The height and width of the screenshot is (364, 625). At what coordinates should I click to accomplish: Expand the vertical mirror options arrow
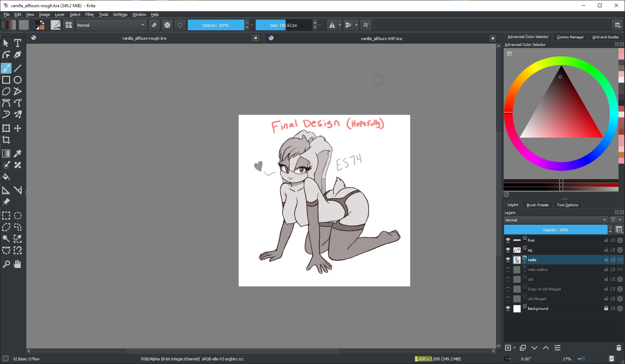(x=356, y=25)
